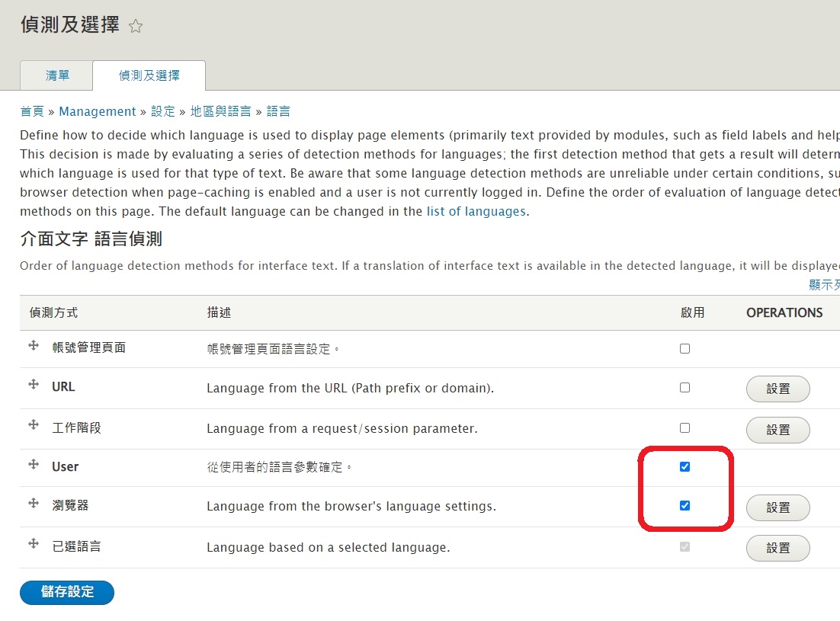Tick the 工作階段 session checkbox
This screenshot has width=840, height=621.
point(685,428)
